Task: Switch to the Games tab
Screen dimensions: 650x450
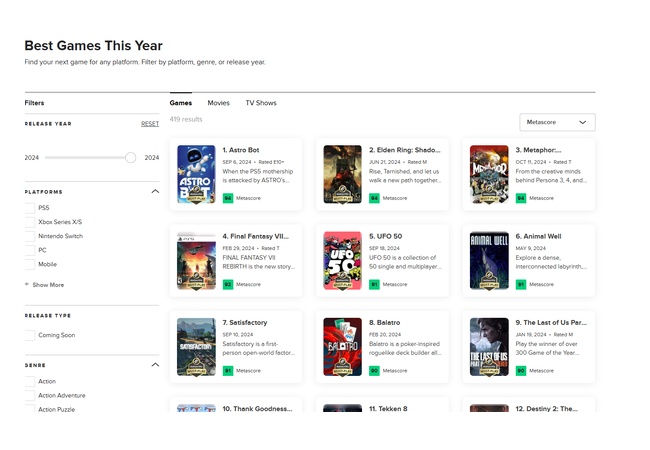Action: tap(181, 103)
